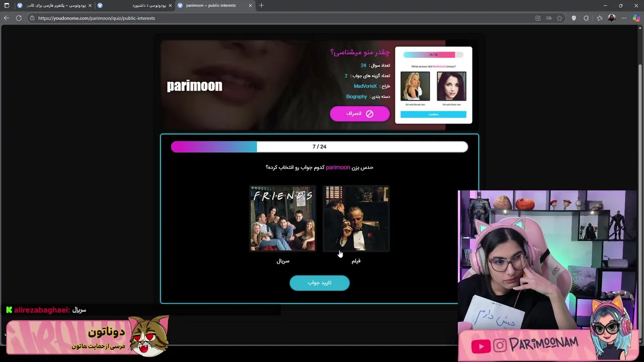This screenshot has width=644, height=362.
Task: Click the large parimoon heading
Action: pos(195,86)
